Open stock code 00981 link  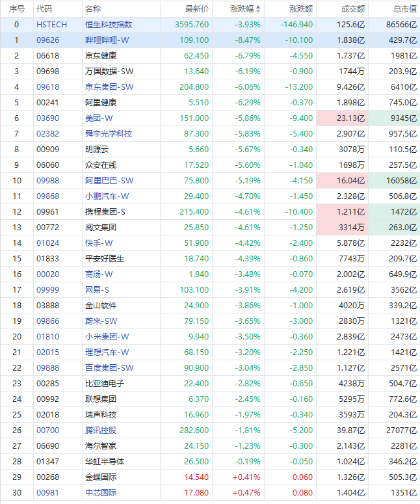tap(48, 493)
